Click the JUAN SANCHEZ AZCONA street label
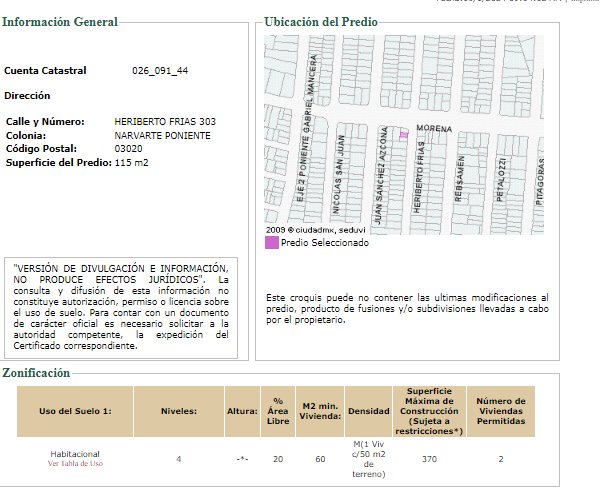600x491 pixels. (381, 175)
